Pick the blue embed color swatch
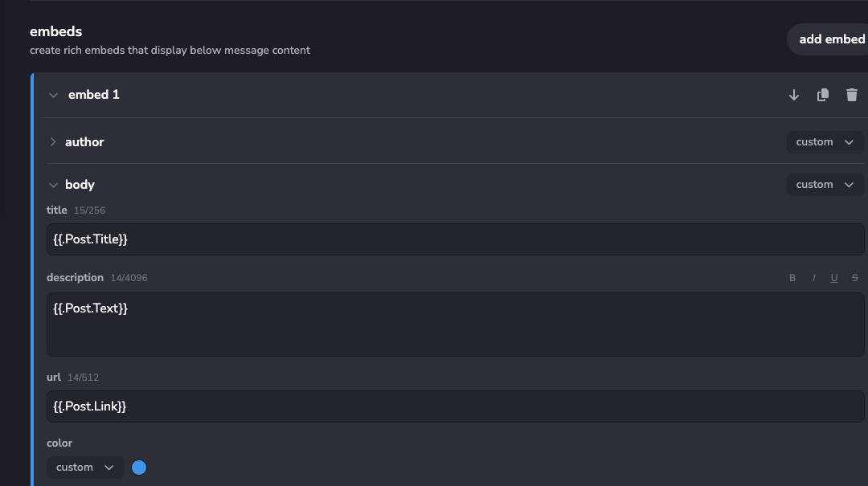This screenshot has height=486, width=868. click(139, 468)
